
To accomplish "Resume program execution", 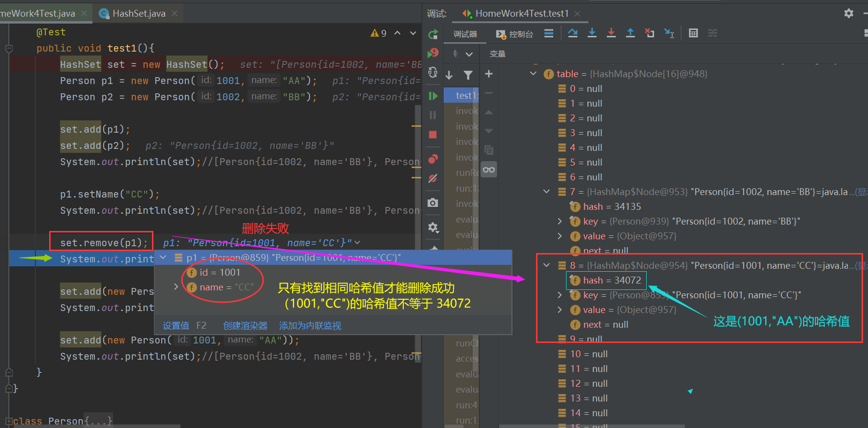I will [433, 96].
